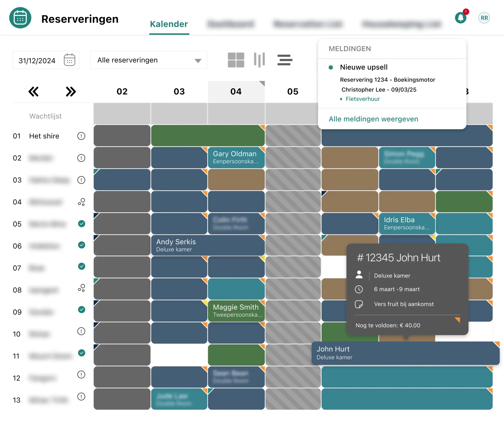Toggle the checkmark status on room 07
The width and height of the screenshot is (504, 426).
pyautogui.click(x=82, y=266)
